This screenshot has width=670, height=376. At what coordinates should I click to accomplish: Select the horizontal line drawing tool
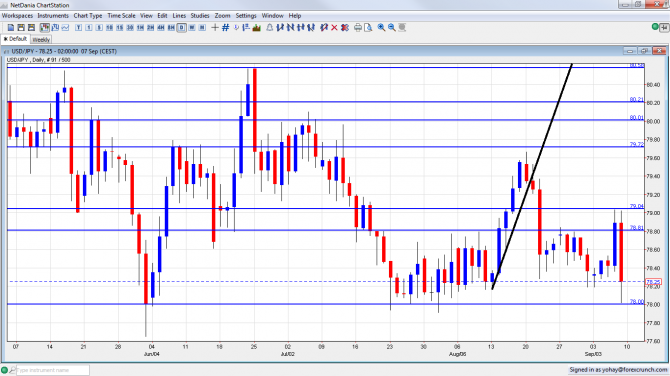click(x=301, y=27)
